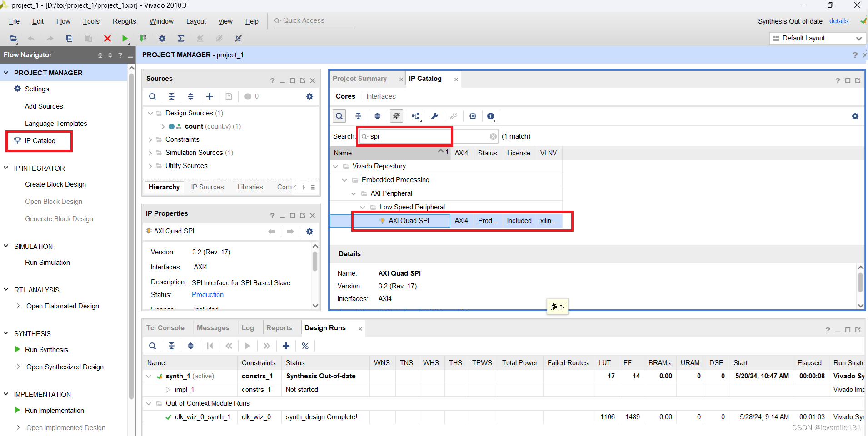Click IP Catalog hierarchy update icon
This screenshot has width=868, height=436.
(416, 116)
